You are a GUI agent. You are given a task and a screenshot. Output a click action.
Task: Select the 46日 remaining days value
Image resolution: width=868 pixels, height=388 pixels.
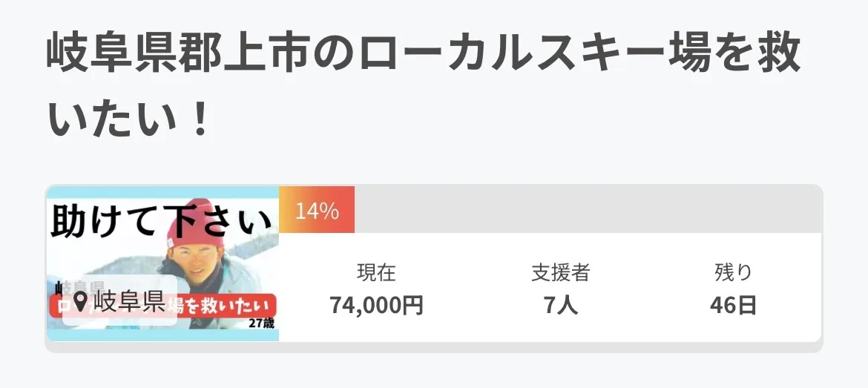tap(733, 305)
